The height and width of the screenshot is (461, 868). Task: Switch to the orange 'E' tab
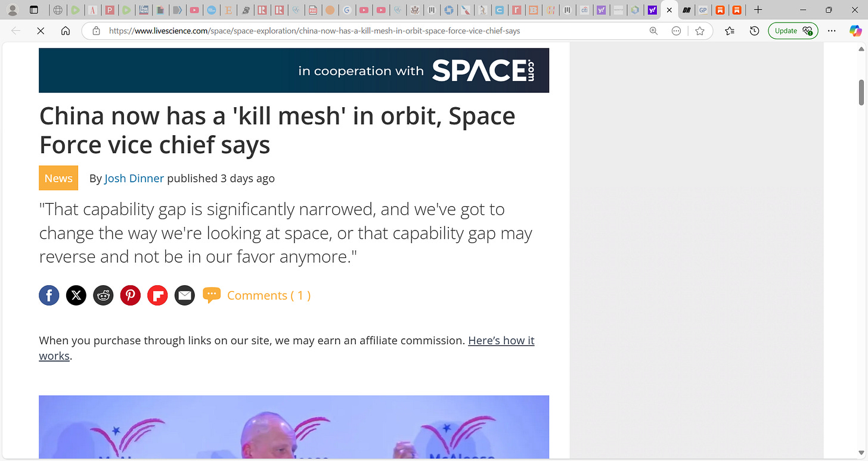(x=228, y=10)
